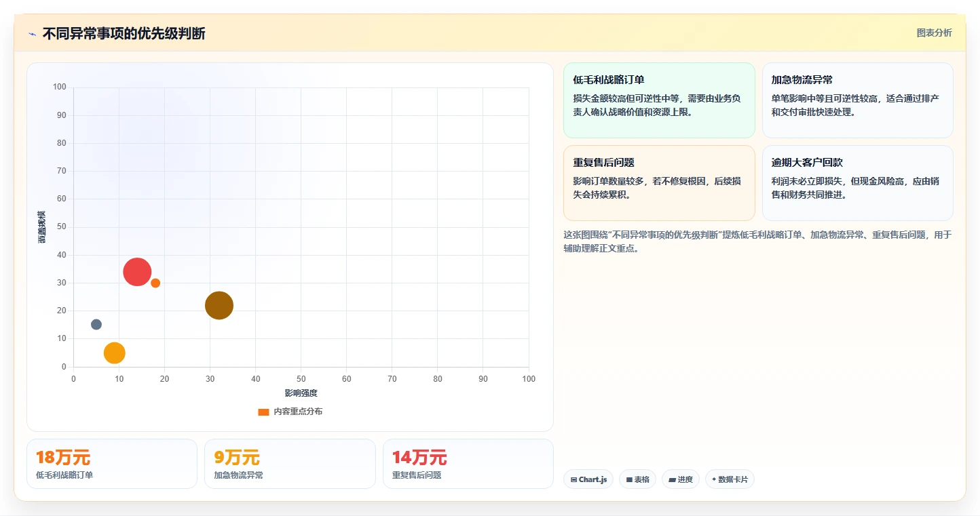This screenshot has width=980, height=516.
Task: Select the 重复售后问题 description card
Action: pos(659,183)
